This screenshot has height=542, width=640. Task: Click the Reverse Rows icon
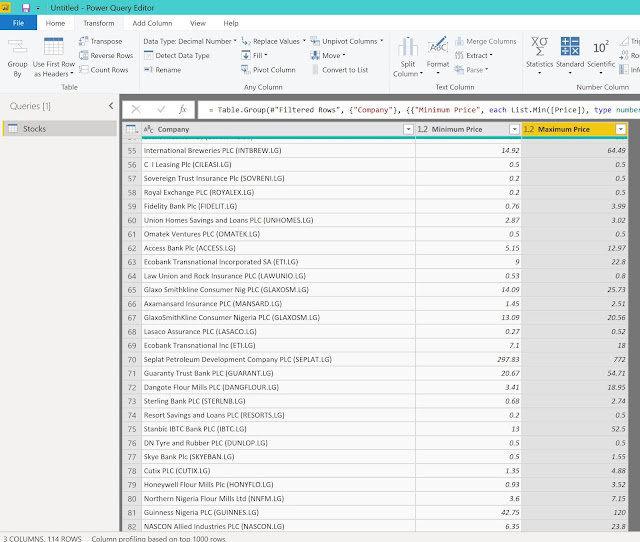pos(84,55)
